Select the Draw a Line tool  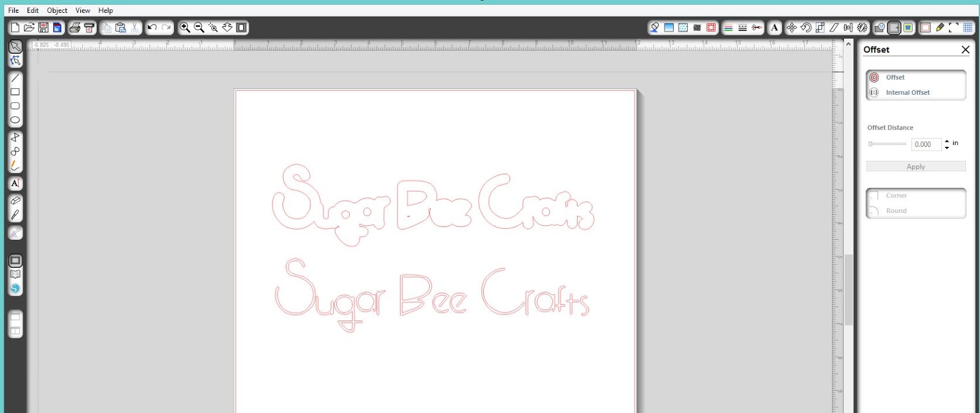[15, 78]
